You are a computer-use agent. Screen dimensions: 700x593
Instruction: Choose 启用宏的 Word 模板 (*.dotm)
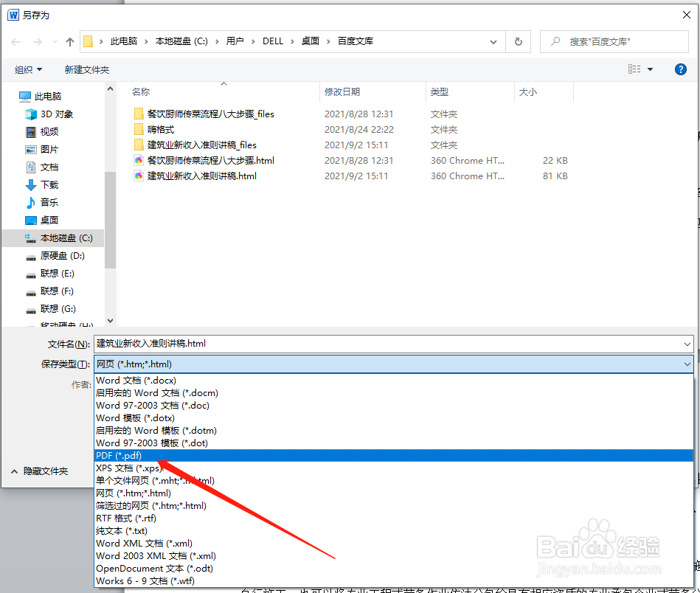pos(394,431)
